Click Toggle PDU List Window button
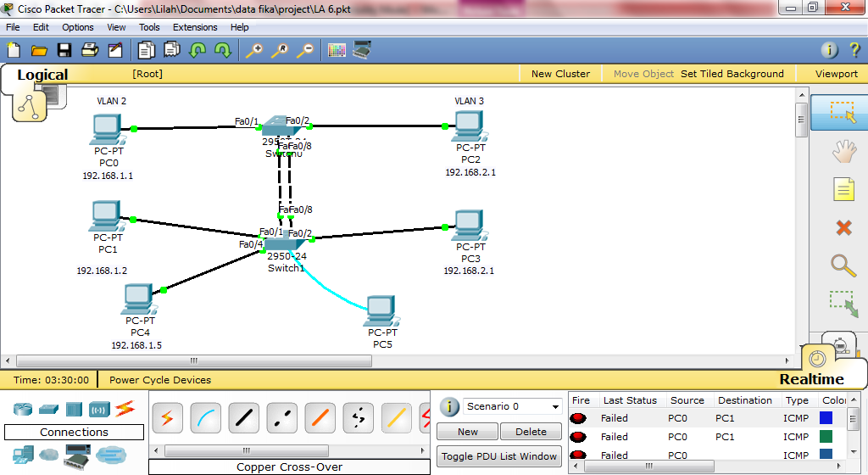The image size is (868, 475). point(498,456)
